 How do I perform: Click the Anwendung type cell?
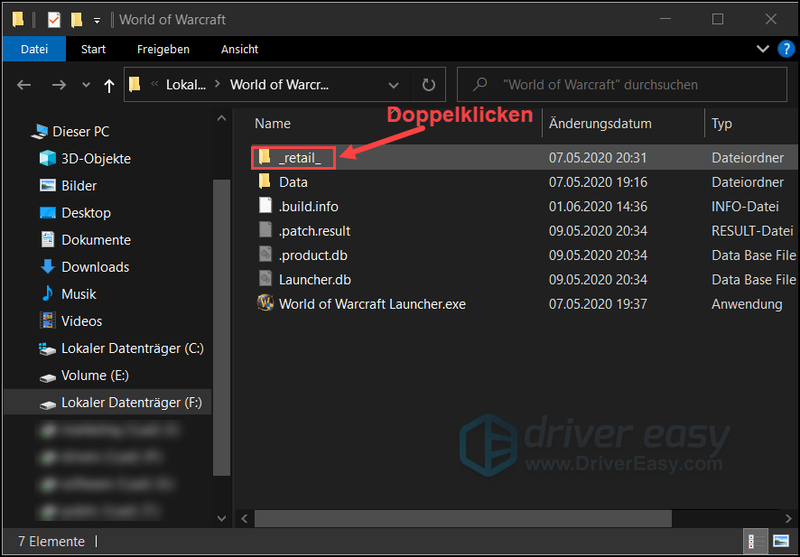[x=747, y=305]
